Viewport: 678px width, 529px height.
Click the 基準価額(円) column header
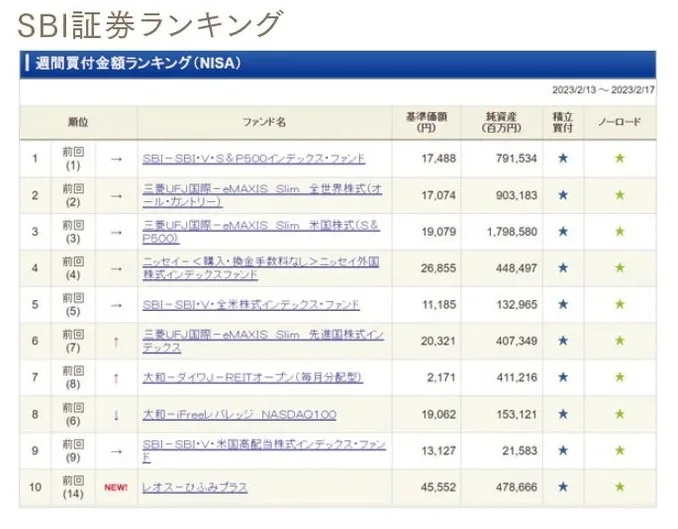click(x=426, y=122)
